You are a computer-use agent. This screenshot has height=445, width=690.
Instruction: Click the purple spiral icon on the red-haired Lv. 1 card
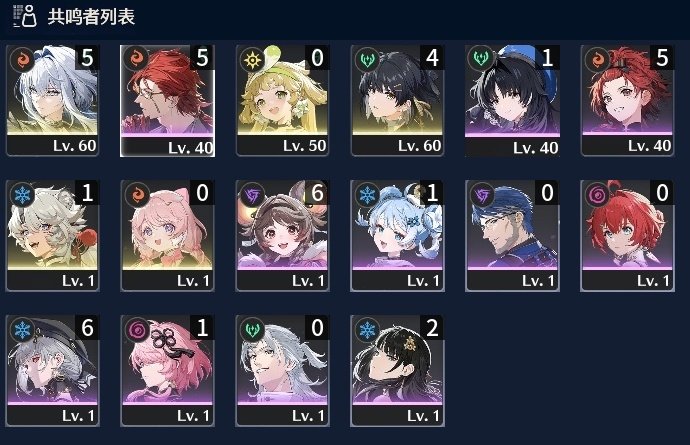pos(598,195)
